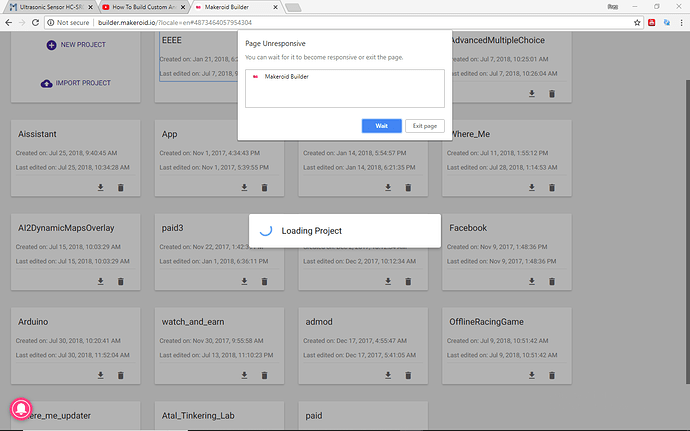
Task: Open the OfflineRacingGame project title
Action: click(x=486, y=322)
